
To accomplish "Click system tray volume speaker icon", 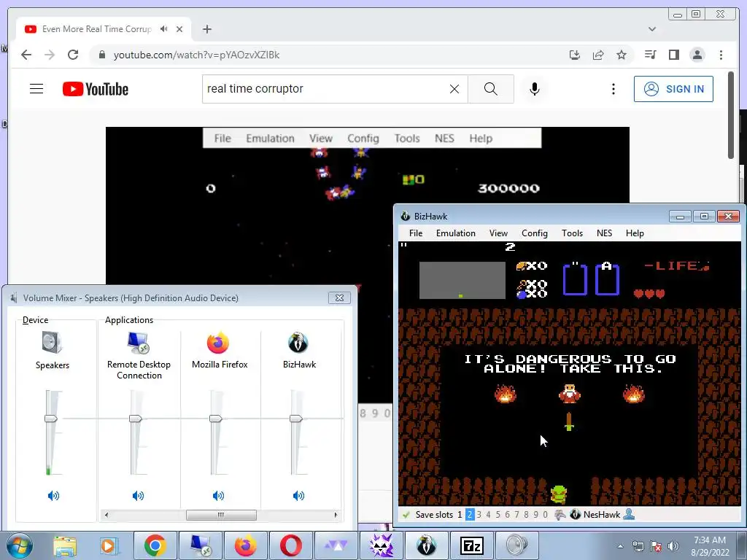I will pyautogui.click(x=673, y=546).
